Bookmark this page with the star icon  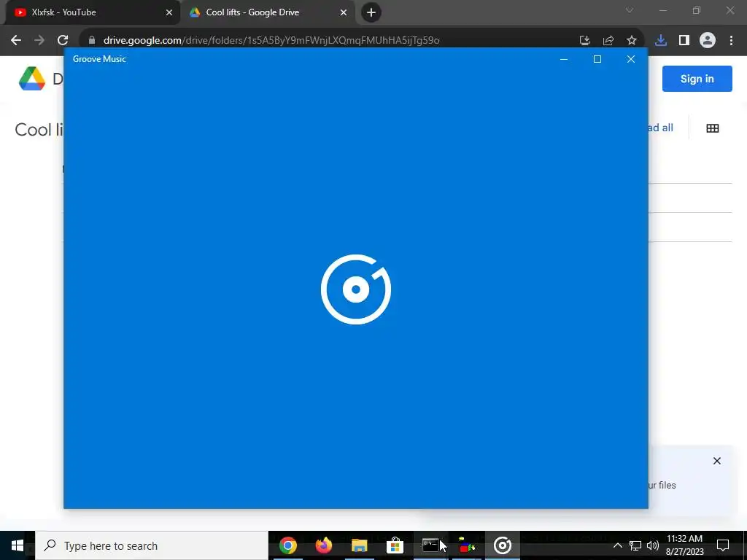pos(632,41)
